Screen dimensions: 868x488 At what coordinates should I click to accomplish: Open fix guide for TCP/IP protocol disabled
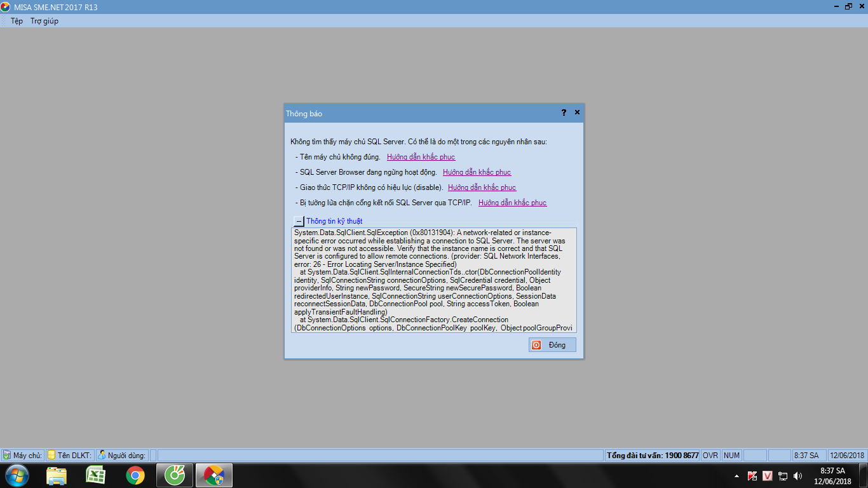[482, 187]
